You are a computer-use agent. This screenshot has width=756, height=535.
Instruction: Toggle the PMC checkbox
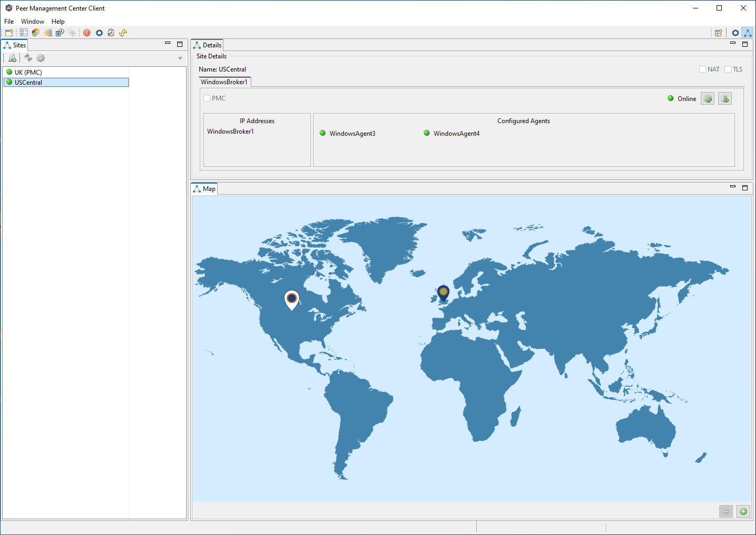[207, 98]
